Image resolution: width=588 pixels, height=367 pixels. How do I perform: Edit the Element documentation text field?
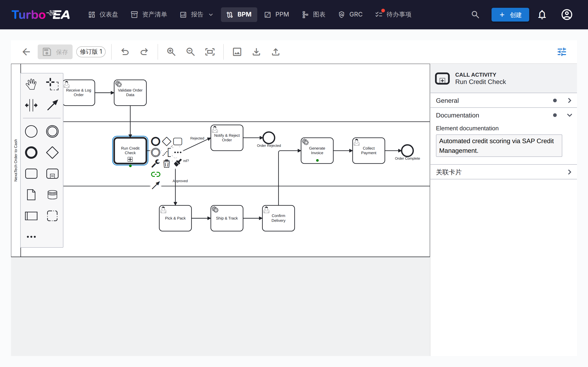[x=499, y=146]
